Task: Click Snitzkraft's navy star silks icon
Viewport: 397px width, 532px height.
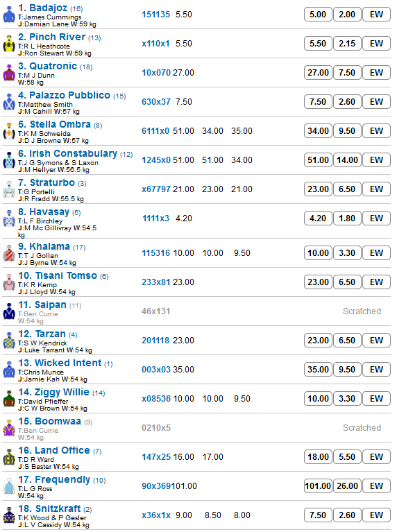Action: tap(9, 516)
